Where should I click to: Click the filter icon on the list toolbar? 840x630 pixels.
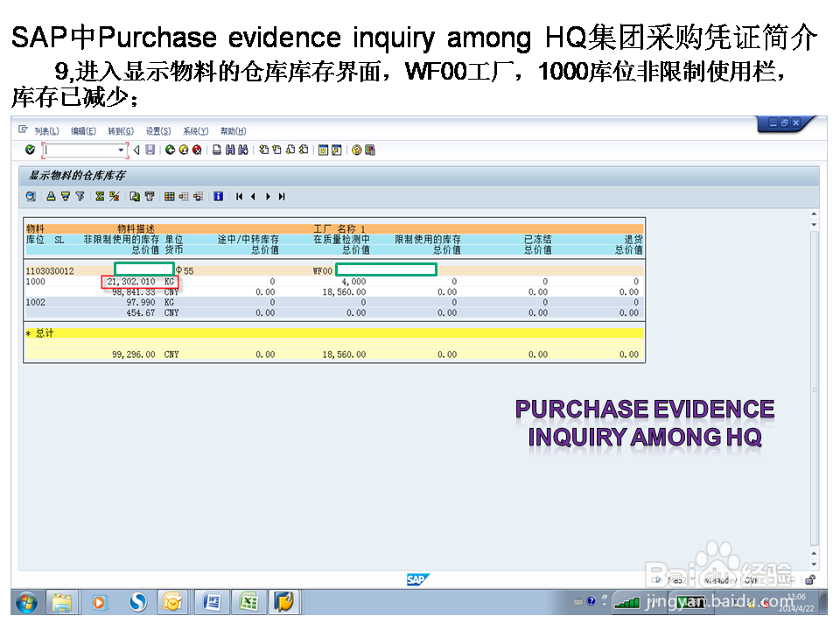tap(80, 196)
